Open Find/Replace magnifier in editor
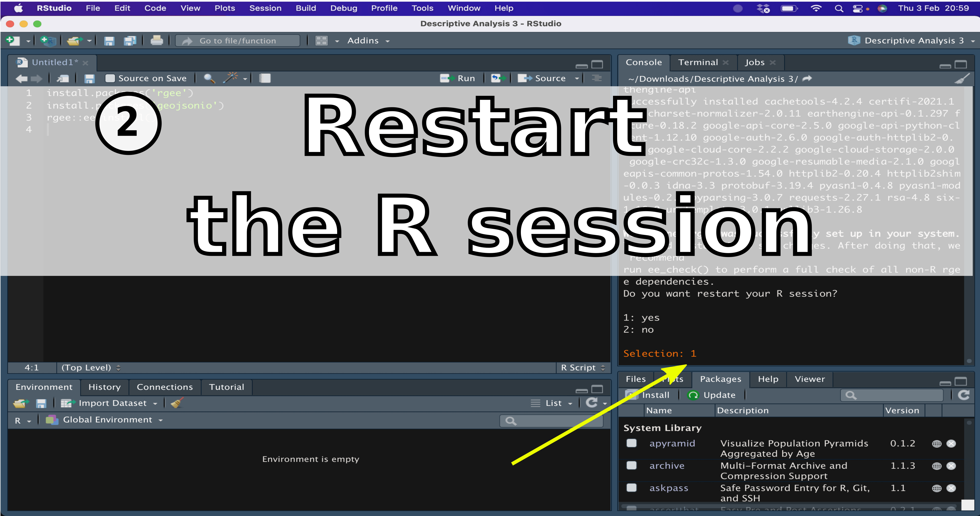 point(209,78)
